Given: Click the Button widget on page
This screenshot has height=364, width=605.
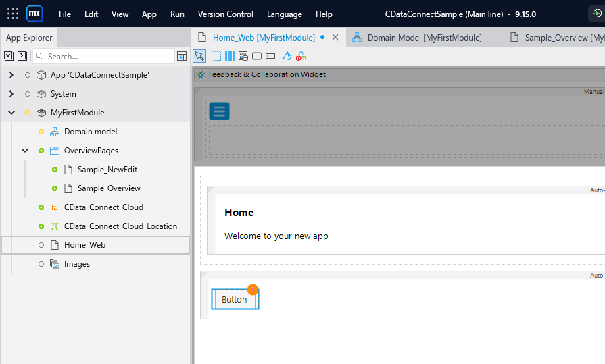Looking at the screenshot, I should tap(235, 299).
